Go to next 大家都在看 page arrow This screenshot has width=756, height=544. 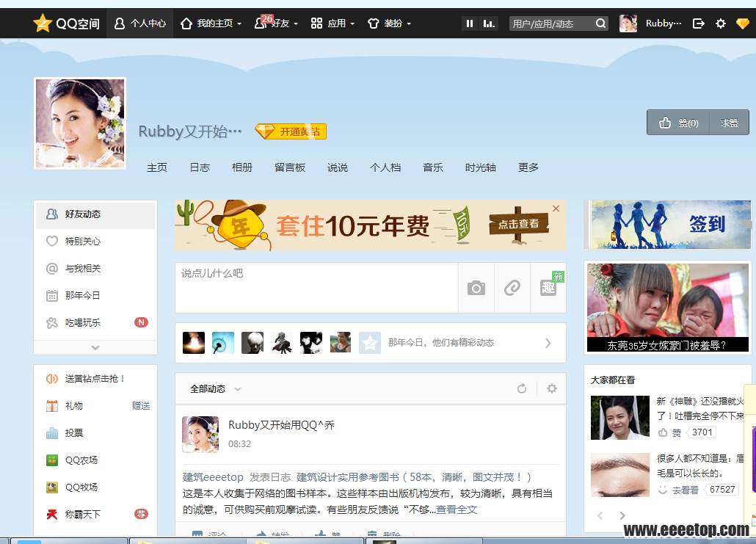[622, 515]
